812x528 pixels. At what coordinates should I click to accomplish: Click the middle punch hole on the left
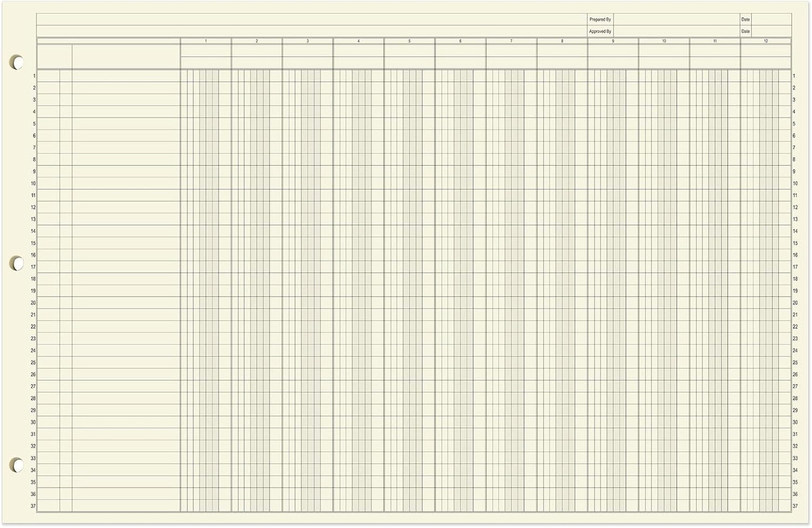coord(16,263)
